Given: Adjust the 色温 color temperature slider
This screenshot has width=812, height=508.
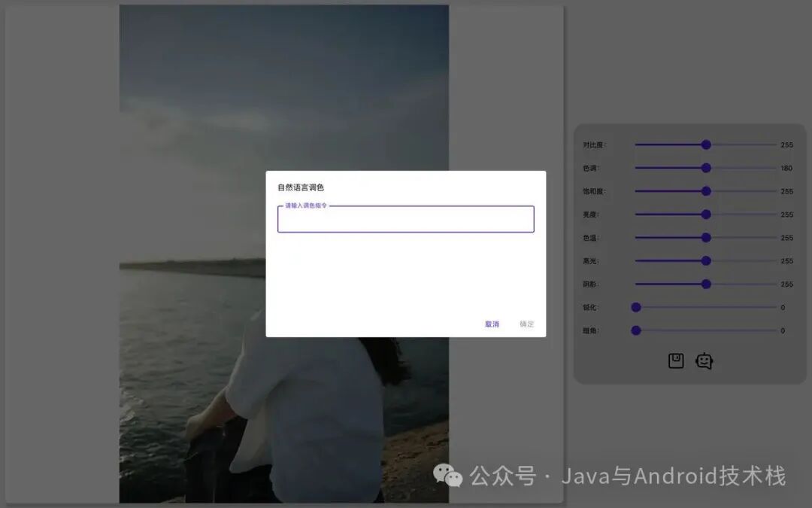Looking at the screenshot, I should point(706,237).
